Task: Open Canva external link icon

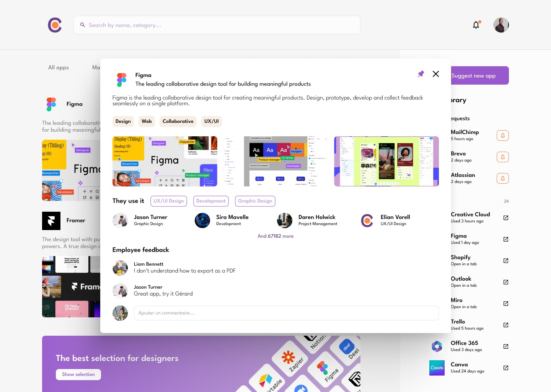Action: point(506,368)
